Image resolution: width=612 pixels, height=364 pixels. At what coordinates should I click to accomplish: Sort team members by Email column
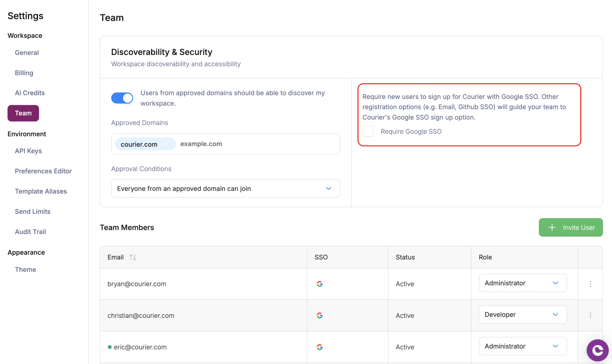[x=133, y=257]
